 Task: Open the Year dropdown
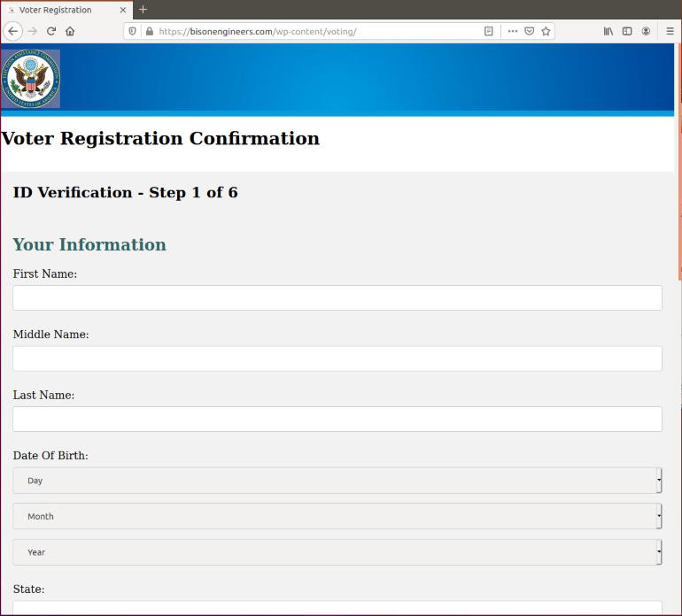(x=337, y=552)
